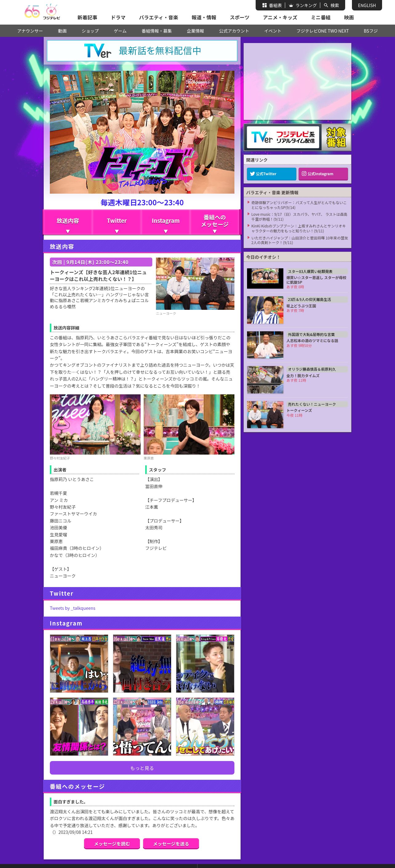Open 錦鯉 Instagram post thumbnail
395x868 pixels.
(x=205, y=727)
